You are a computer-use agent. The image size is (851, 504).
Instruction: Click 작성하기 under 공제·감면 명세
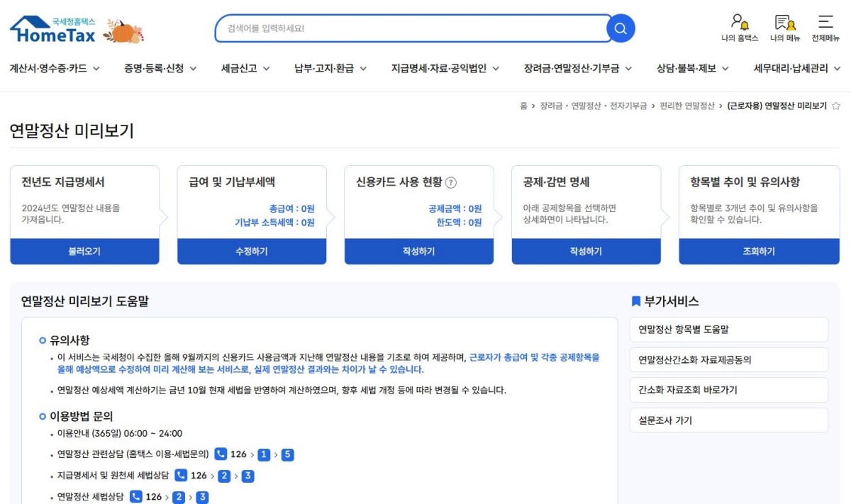586,252
